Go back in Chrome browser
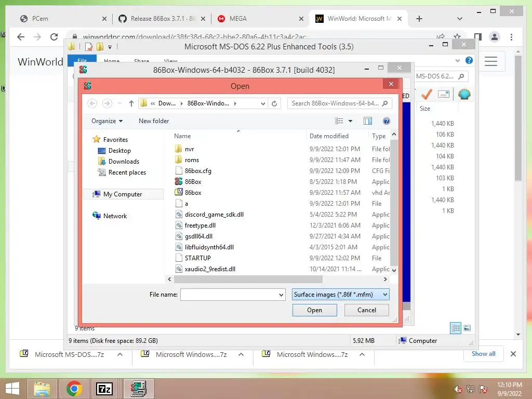The image size is (532, 399). coord(21,37)
